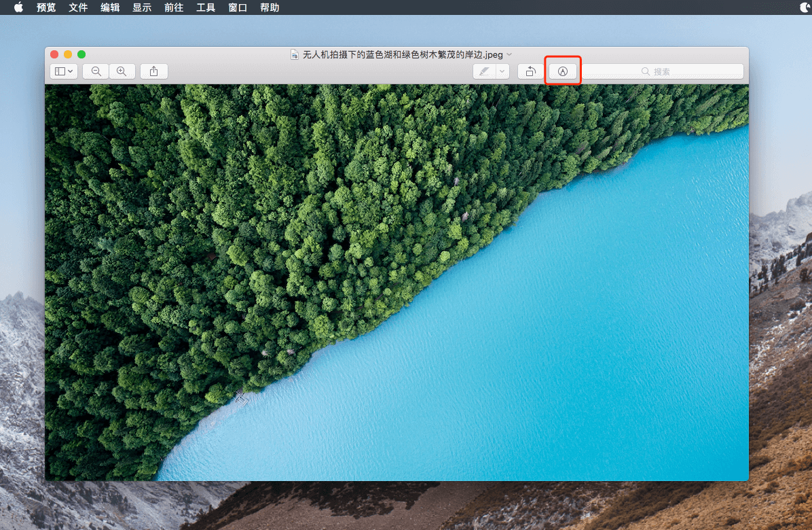Open the Share button in toolbar
812x530 pixels.
pyautogui.click(x=154, y=71)
